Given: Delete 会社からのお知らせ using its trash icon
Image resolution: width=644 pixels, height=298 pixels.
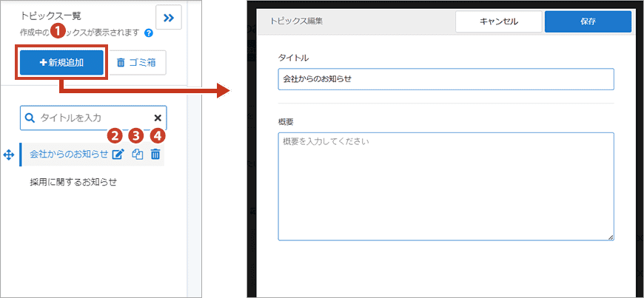Looking at the screenshot, I should click(155, 155).
